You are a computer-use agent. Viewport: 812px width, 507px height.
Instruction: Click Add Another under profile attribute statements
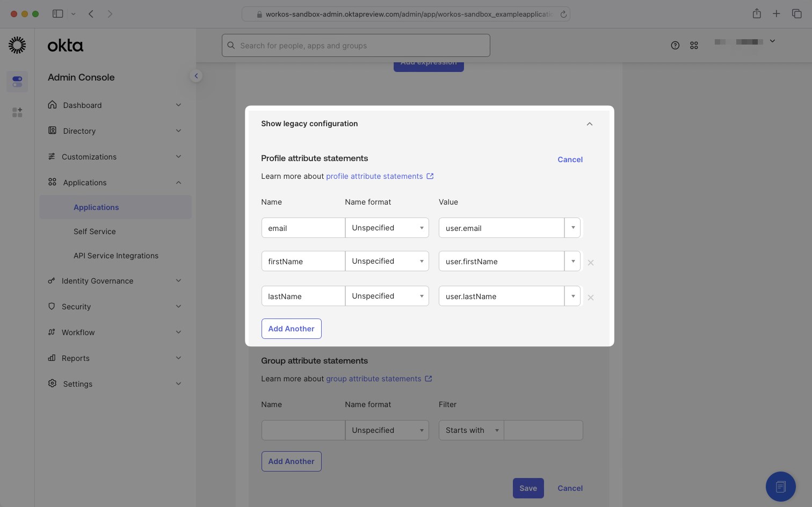pyautogui.click(x=292, y=329)
